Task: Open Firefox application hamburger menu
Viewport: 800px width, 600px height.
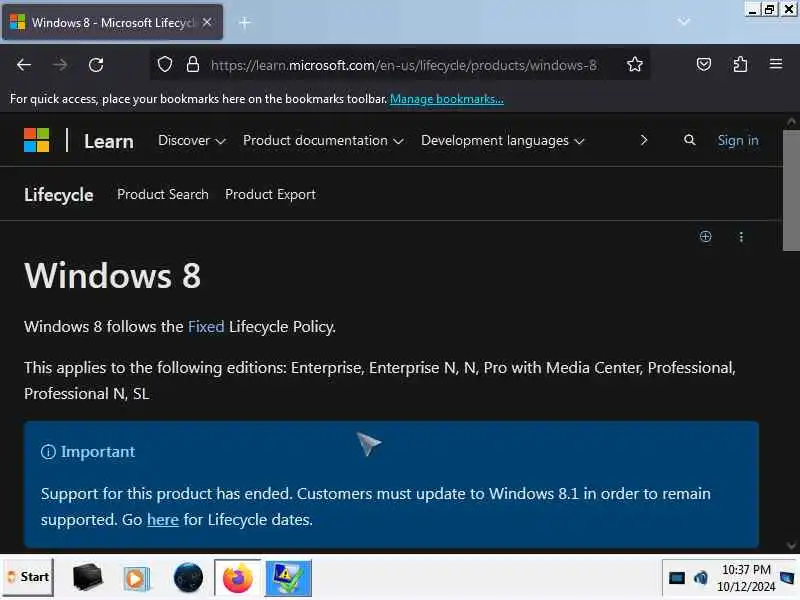Action: pos(776,64)
